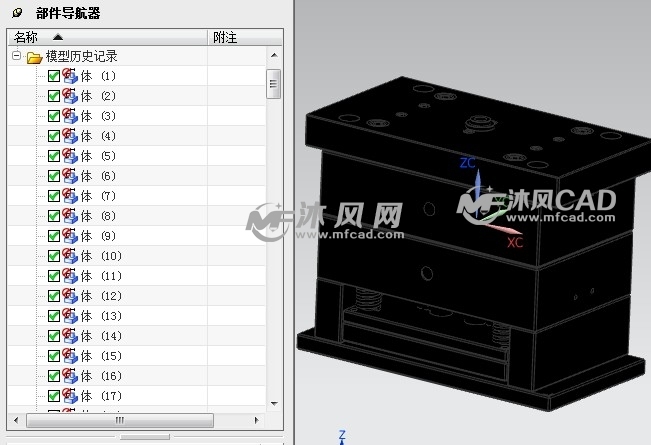651x445 pixels.
Task: Select the 体 (4) row label
Action: [x=98, y=136]
